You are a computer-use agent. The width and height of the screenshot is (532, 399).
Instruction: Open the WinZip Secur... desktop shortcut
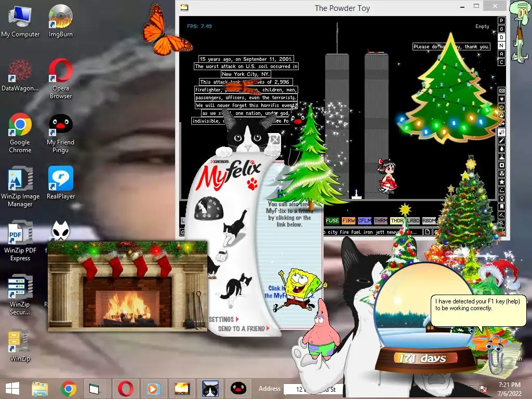pos(20,295)
